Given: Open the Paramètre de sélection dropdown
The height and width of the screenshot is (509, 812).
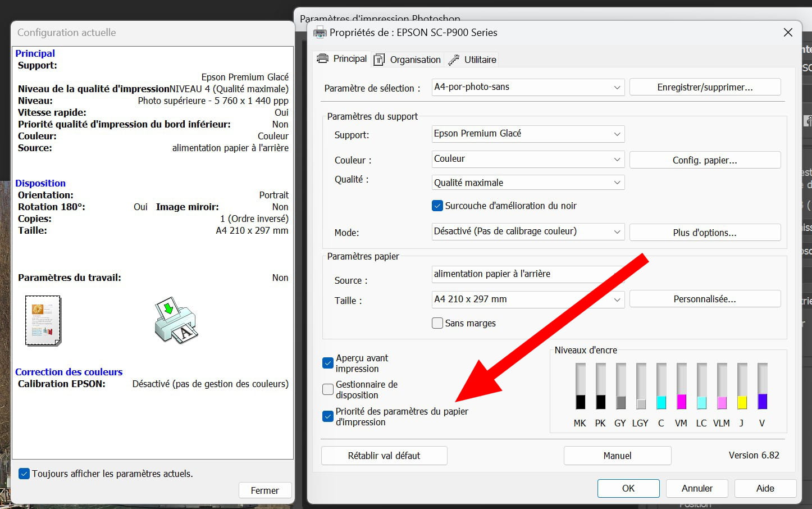Looking at the screenshot, I should coord(528,87).
